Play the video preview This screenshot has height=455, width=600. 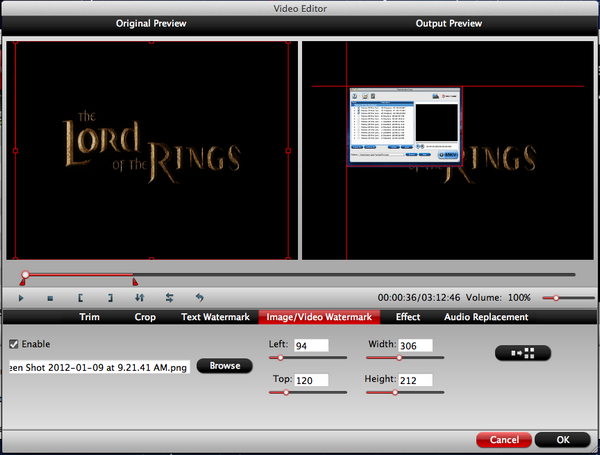pos(21,298)
